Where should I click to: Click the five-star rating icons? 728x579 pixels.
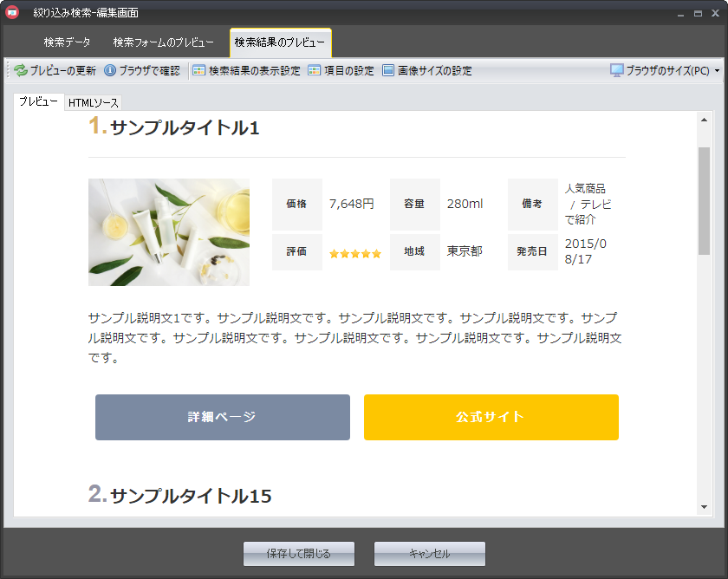pos(355,254)
